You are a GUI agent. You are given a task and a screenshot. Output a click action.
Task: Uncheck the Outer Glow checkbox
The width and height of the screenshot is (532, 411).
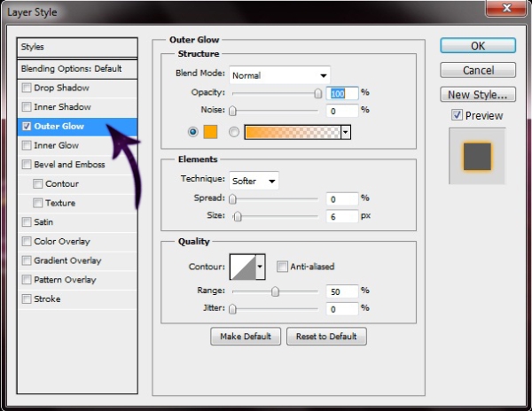[27, 126]
